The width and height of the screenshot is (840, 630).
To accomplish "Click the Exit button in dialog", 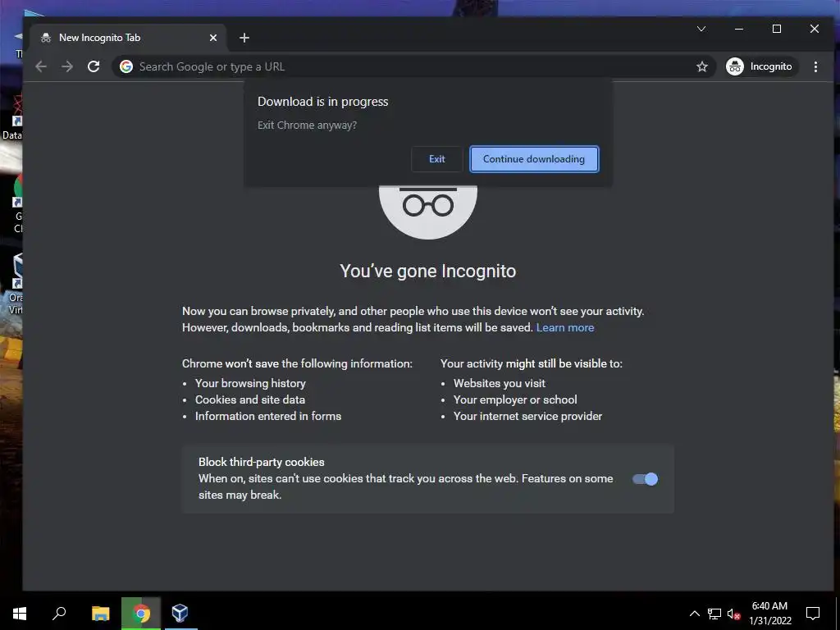I will click(436, 159).
